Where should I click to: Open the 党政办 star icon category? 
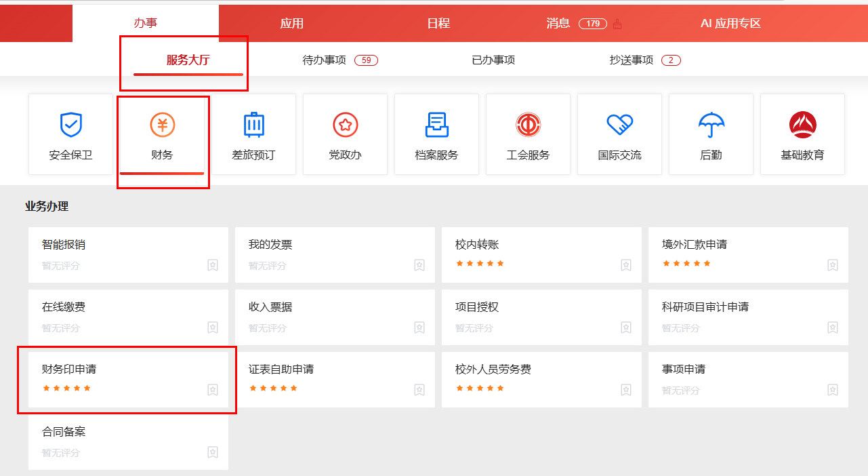coord(345,125)
